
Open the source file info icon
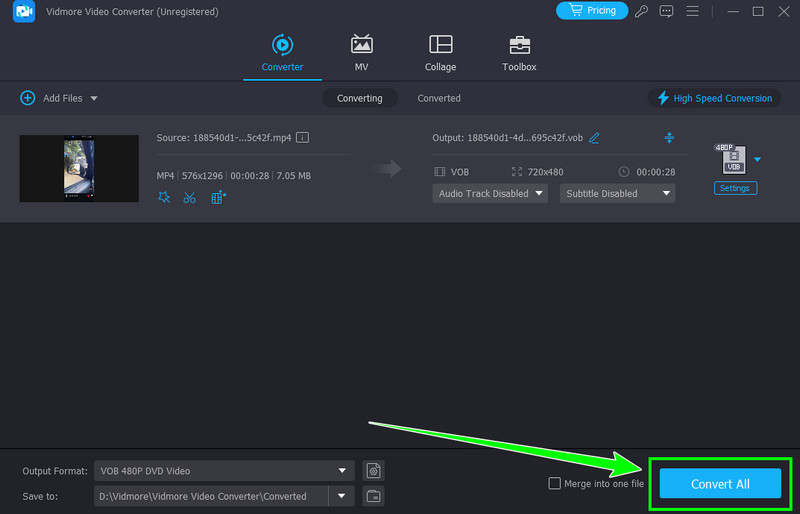pyautogui.click(x=302, y=137)
